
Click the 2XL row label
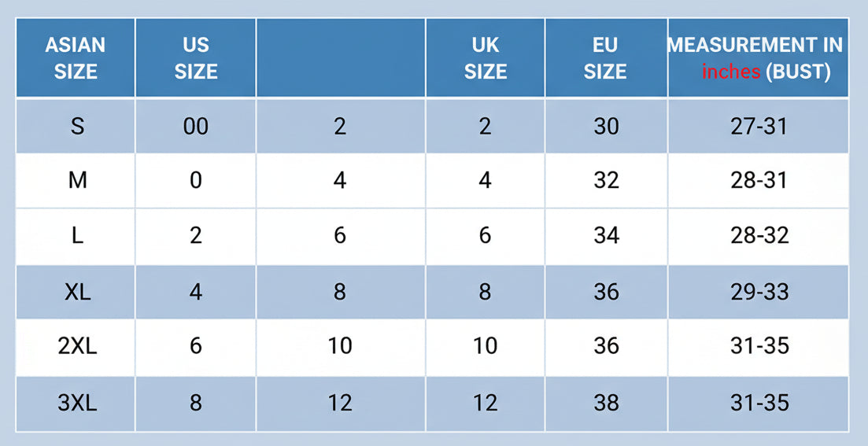77,346
